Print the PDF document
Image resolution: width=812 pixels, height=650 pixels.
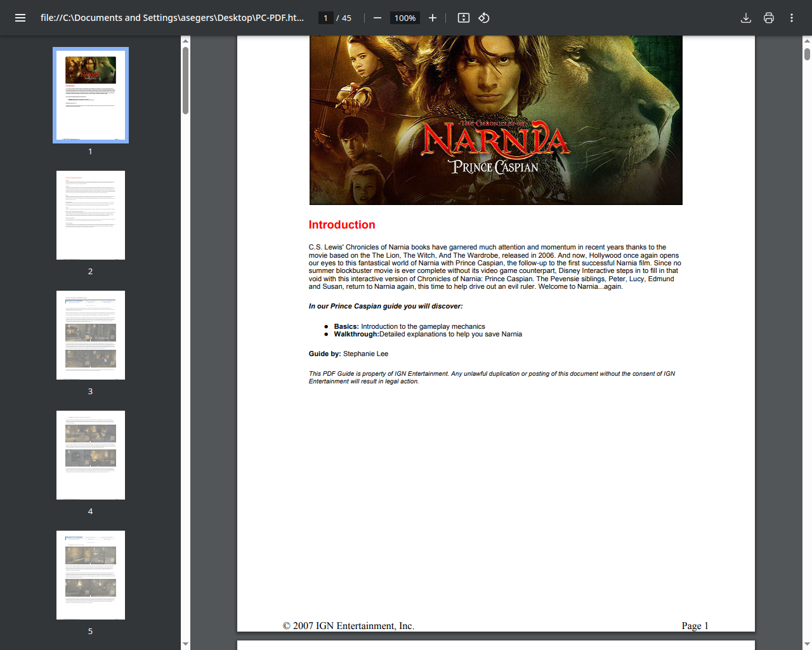pyautogui.click(x=769, y=18)
